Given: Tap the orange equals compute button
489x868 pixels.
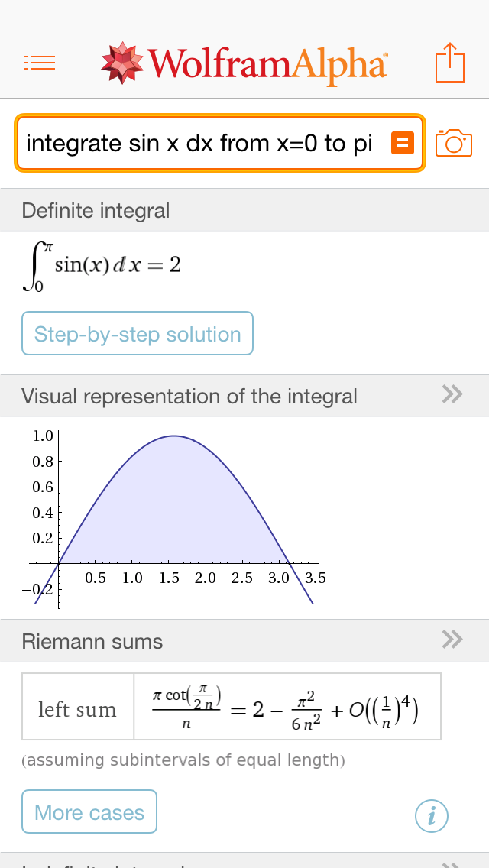Looking at the screenshot, I should tap(403, 143).
